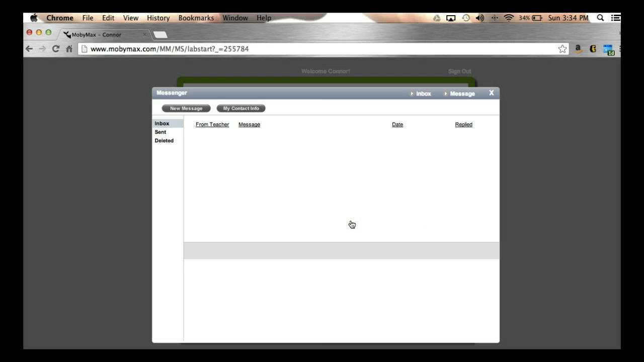Open the Amazon extension
The image size is (644, 362).
point(579,49)
